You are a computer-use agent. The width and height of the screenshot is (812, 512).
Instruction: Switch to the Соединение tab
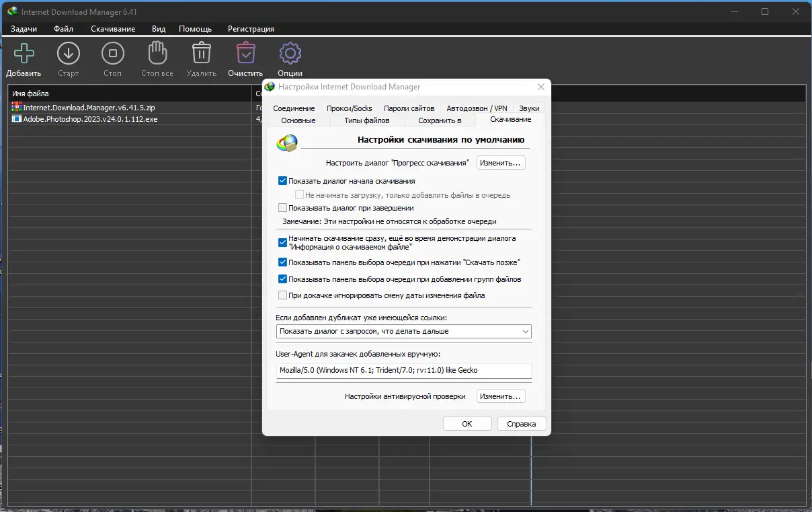294,108
